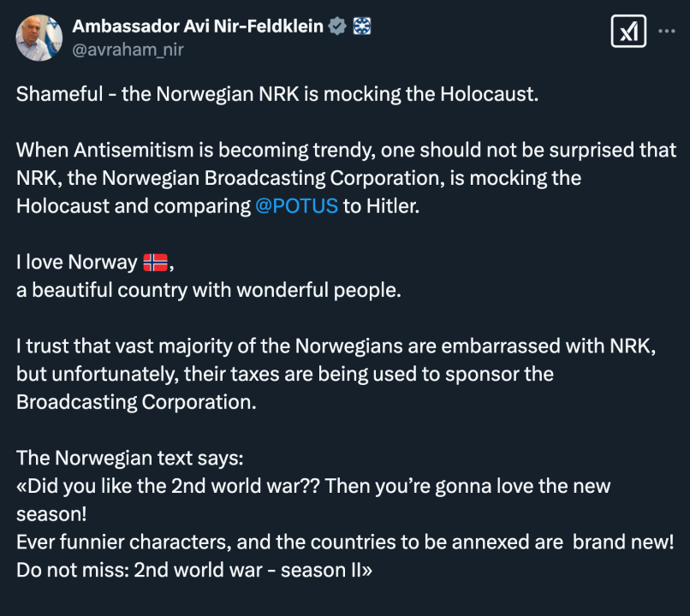
Task: Visit the @avraham_nir handle link
Action: (x=128, y=50)
